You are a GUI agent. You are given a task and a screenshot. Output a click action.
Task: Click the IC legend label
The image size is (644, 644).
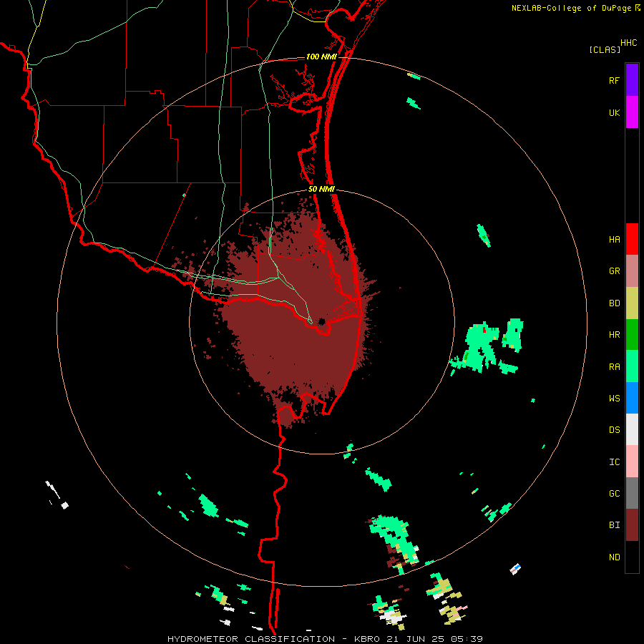[x=614, y=462]
